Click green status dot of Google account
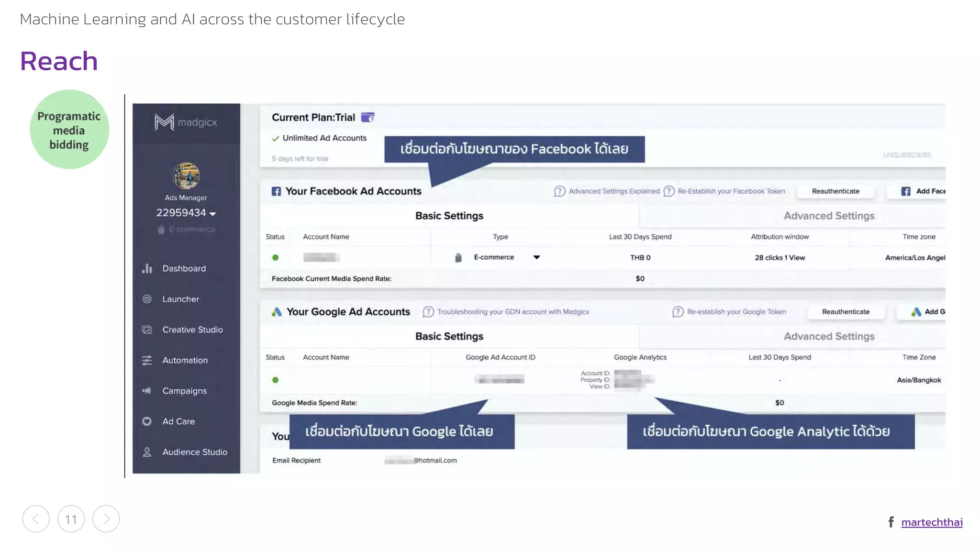 (275, 380)
